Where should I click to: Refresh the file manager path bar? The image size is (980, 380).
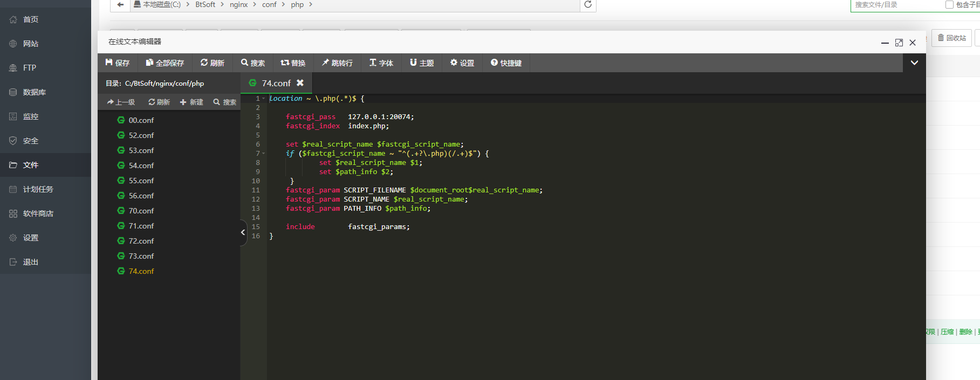click(x=588, y=4)
